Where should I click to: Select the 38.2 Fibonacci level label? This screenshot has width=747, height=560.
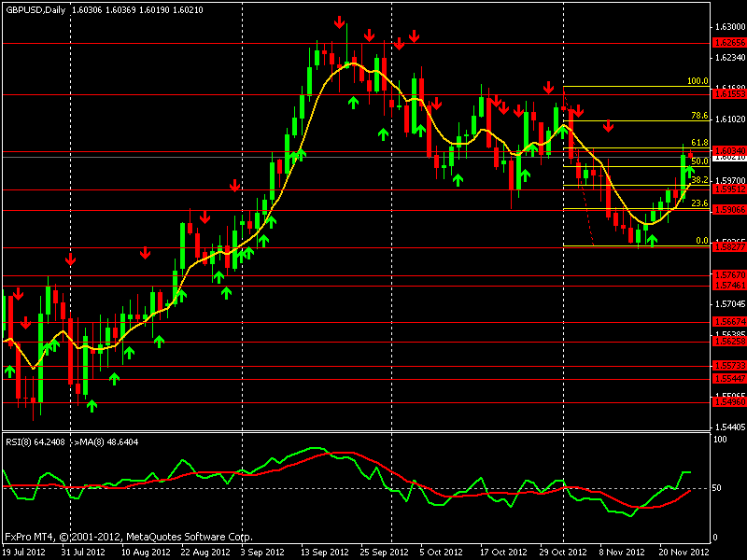pyautogui.click(x=699, y=180)
